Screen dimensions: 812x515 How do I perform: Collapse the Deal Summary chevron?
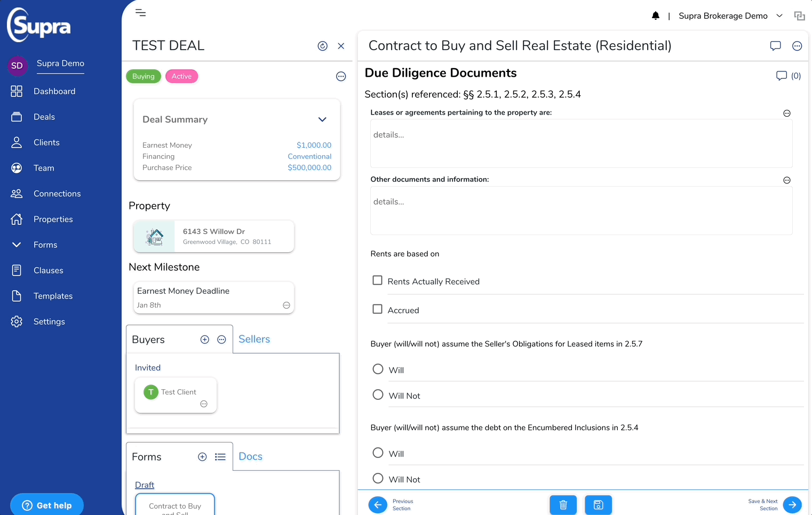tap(322, 119)
